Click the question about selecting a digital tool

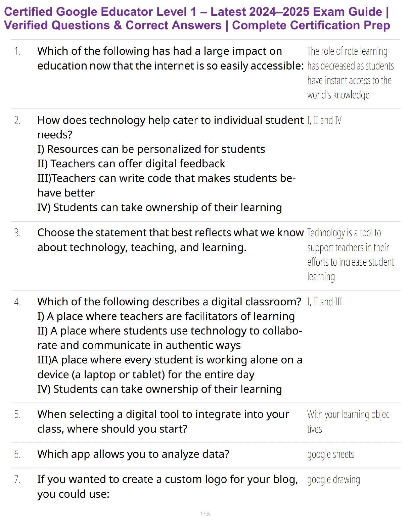click(163, 422)
